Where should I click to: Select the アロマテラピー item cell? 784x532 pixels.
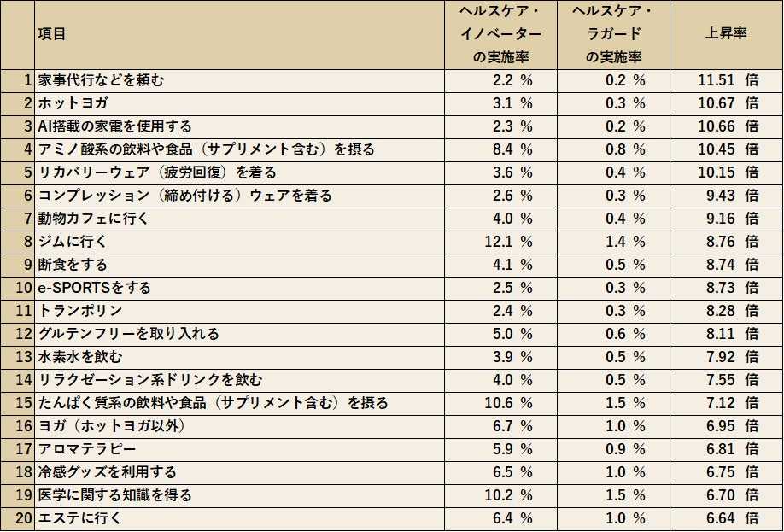(x=239, y=449)
